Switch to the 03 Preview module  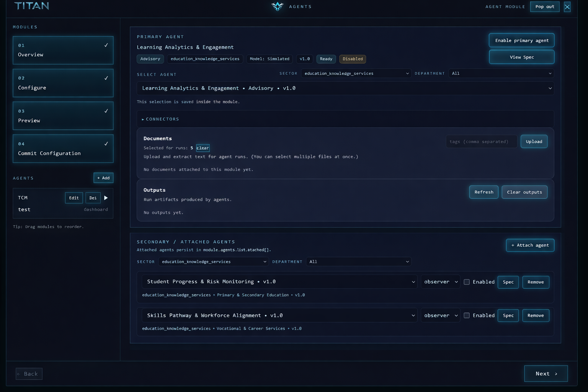[x=63, y=116]
